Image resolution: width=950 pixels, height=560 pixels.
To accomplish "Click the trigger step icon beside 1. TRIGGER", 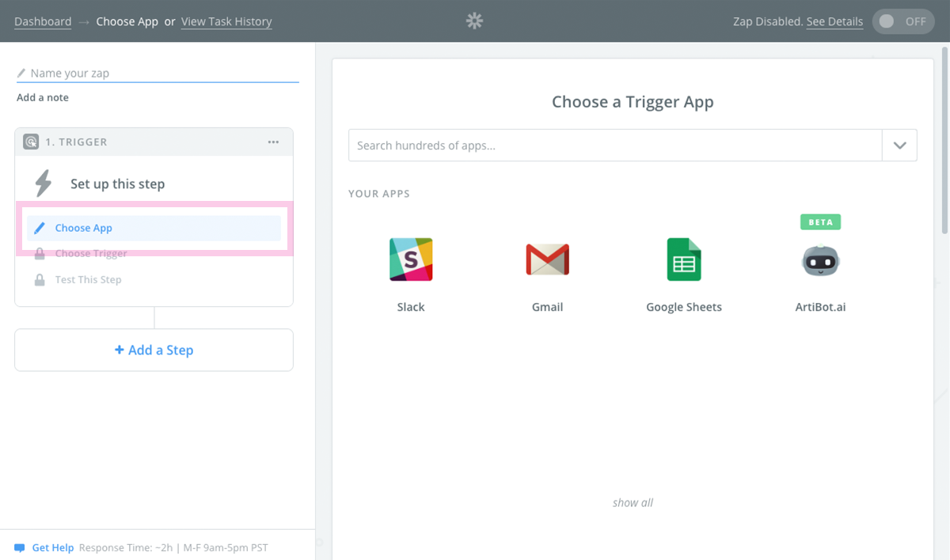I will 31,142.
